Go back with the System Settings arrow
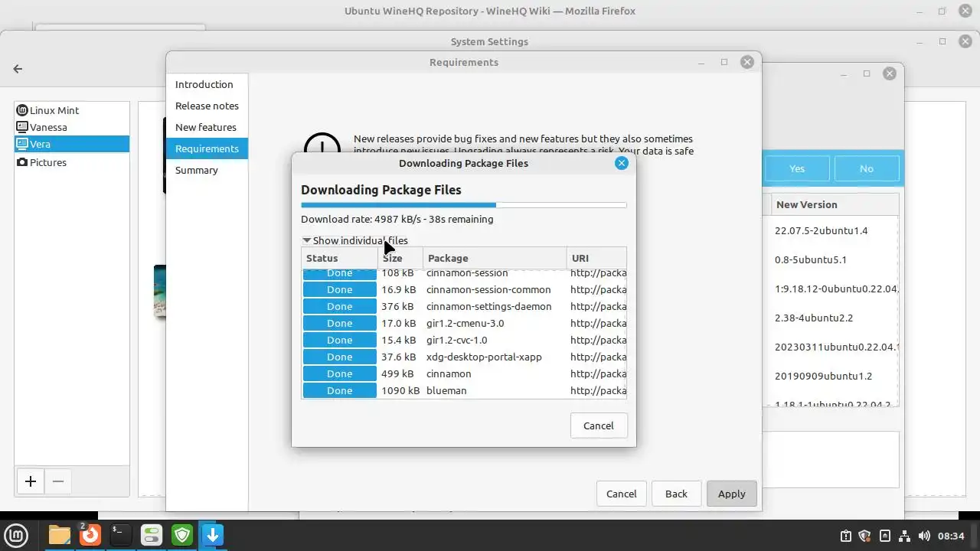 [x=18, y=69]
